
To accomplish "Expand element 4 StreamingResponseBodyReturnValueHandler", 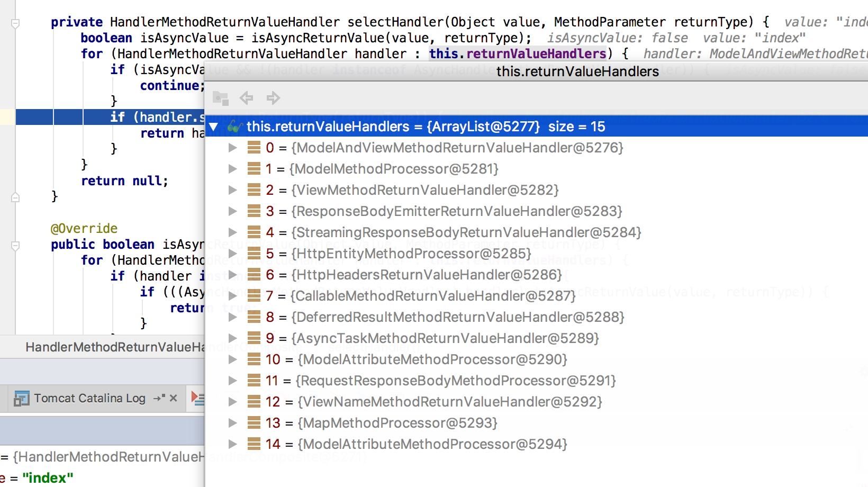I will point(232,232).
